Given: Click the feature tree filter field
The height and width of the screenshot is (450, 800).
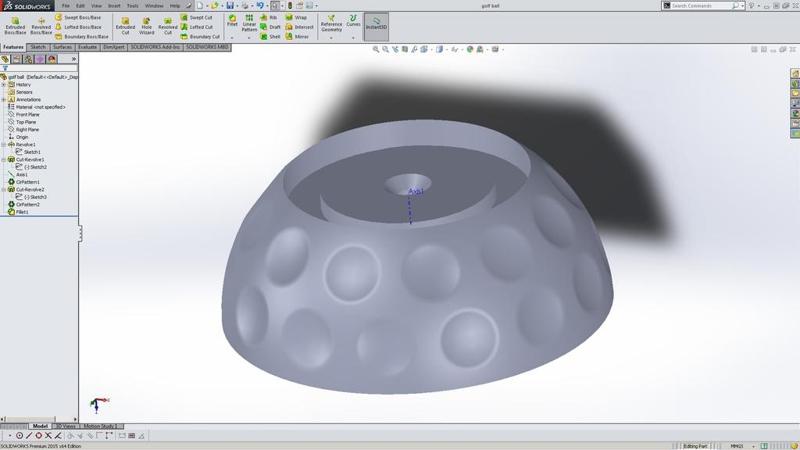Looking at the screenshot, I should (39, 68).
